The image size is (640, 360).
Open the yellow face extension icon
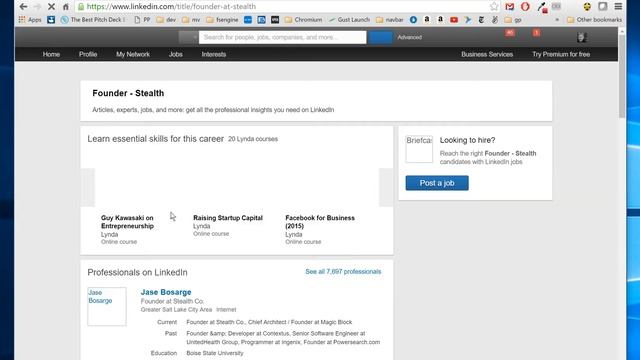pos(587,7)
